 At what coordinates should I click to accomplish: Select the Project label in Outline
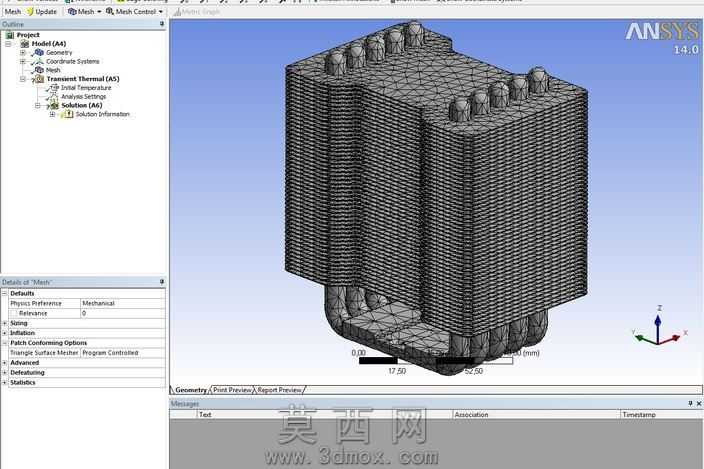coord(28,35)
